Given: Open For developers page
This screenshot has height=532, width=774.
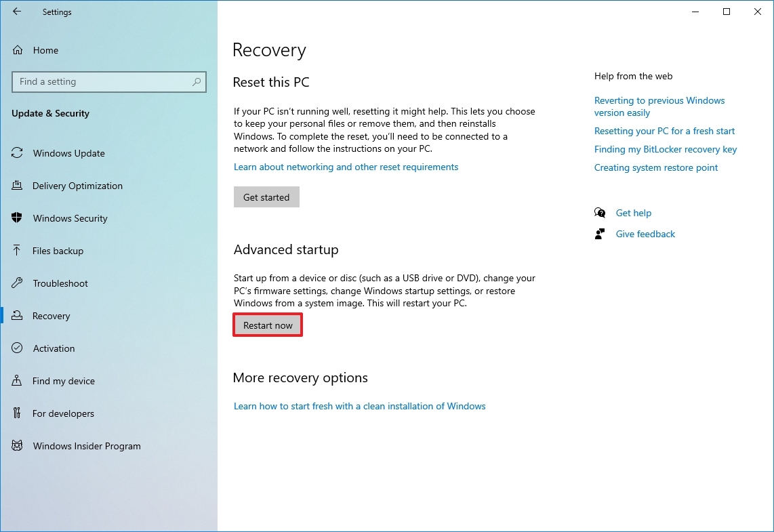Looking at the screenshot, I should point(63,413).
